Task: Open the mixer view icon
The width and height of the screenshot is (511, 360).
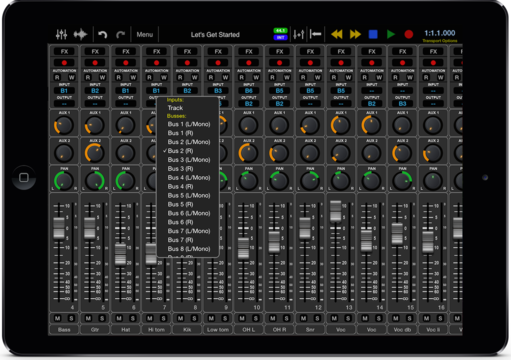Action: pyautogui.click(x=61, y=34)
